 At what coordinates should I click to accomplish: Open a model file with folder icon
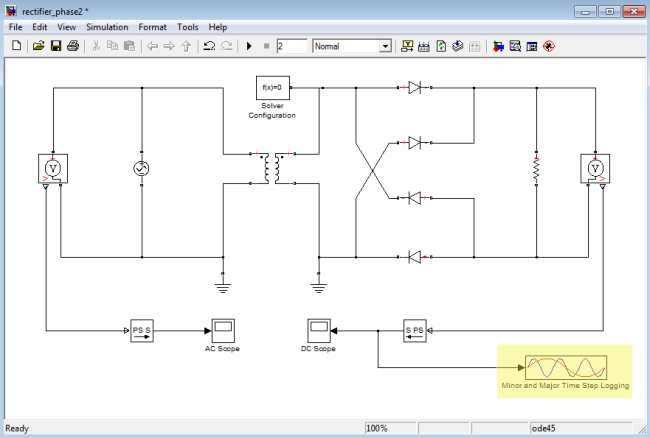point(38,46)
